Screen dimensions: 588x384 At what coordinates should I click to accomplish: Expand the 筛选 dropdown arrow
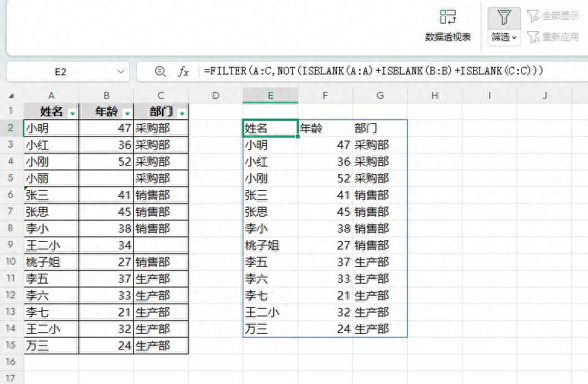coord(515,36)
